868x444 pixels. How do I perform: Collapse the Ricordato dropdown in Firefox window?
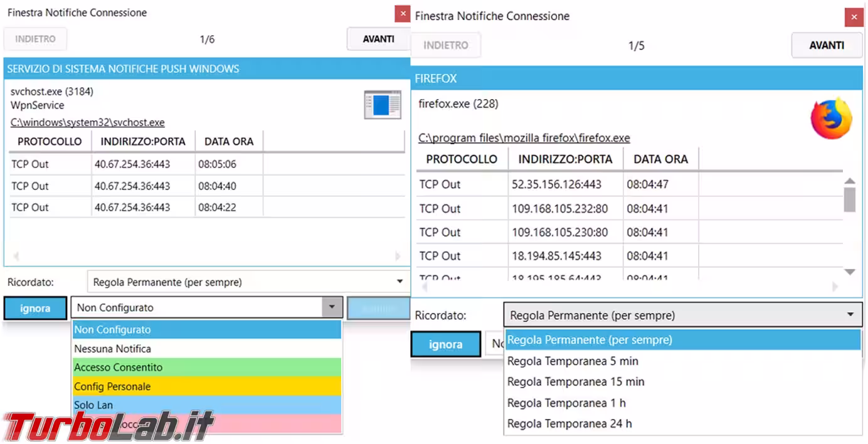[850, 315]
